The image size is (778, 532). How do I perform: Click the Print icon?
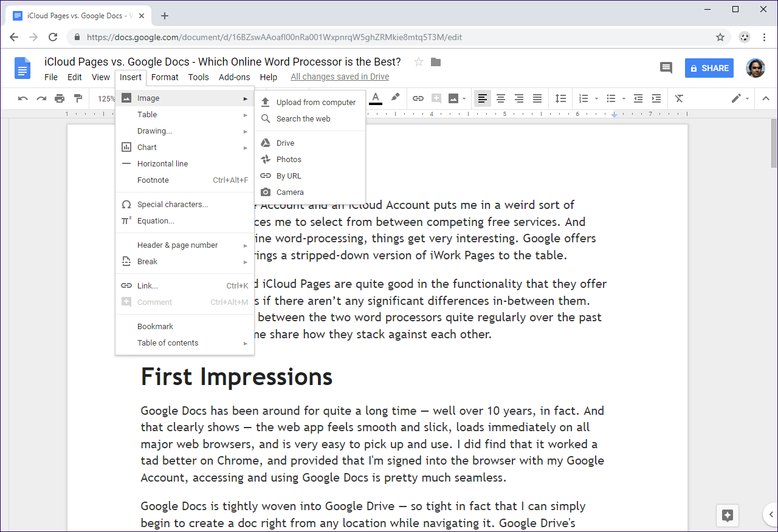60,98
